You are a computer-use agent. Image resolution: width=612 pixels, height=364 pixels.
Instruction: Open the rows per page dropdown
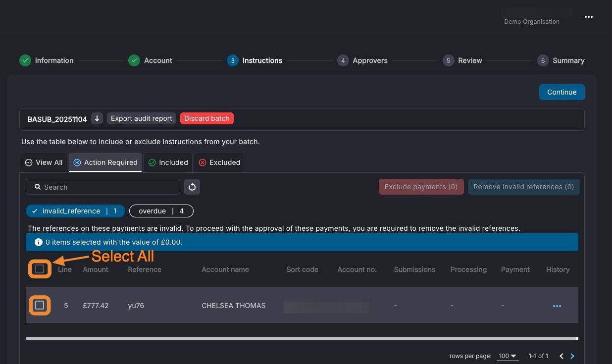508,356
